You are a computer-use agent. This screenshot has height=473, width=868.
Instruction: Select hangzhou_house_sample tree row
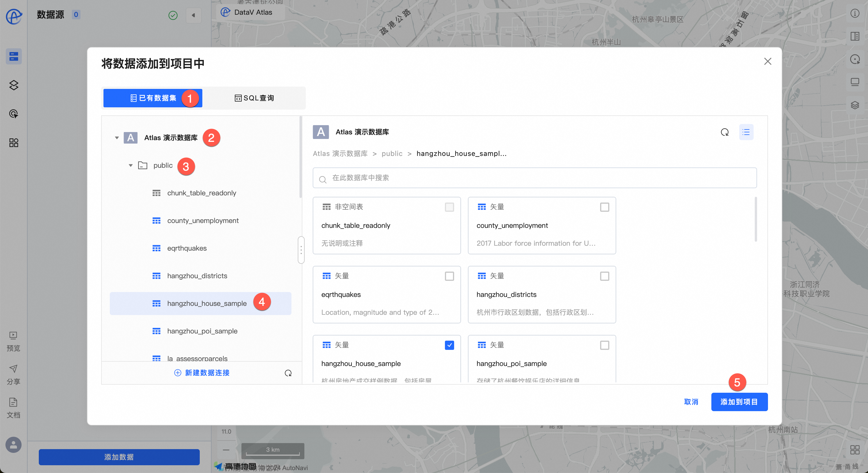pyautogui.click(x=201, y=304)
